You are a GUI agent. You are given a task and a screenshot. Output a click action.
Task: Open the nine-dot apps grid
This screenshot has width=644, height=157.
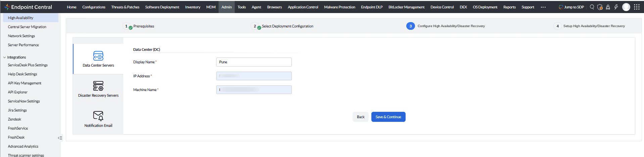coord(637,7)
